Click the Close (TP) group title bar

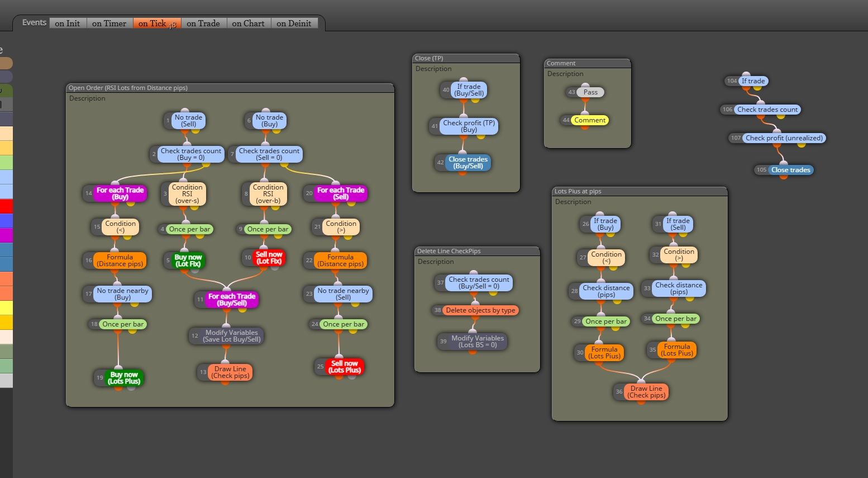coord(466,58)
